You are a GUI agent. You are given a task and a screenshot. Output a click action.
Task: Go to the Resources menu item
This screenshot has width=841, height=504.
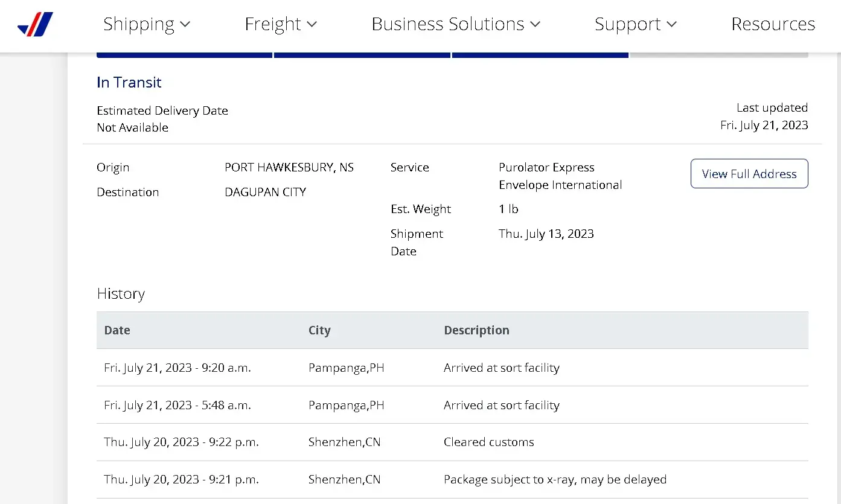point(773,24)
